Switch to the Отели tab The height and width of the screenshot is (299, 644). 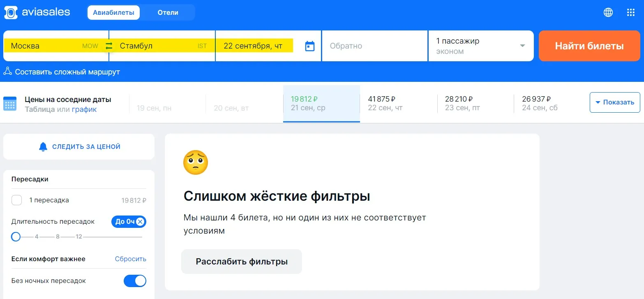pyautogui.click(x=167, y=12)
